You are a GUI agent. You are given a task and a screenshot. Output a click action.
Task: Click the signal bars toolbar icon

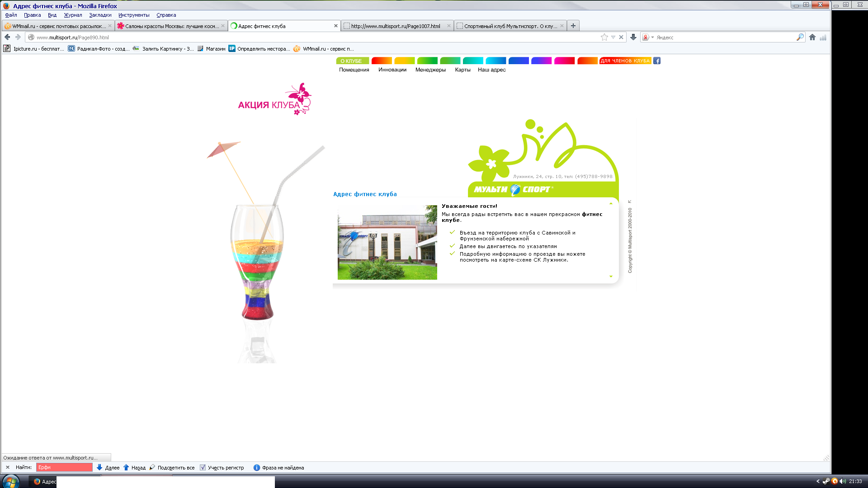(x=823, y=37)
